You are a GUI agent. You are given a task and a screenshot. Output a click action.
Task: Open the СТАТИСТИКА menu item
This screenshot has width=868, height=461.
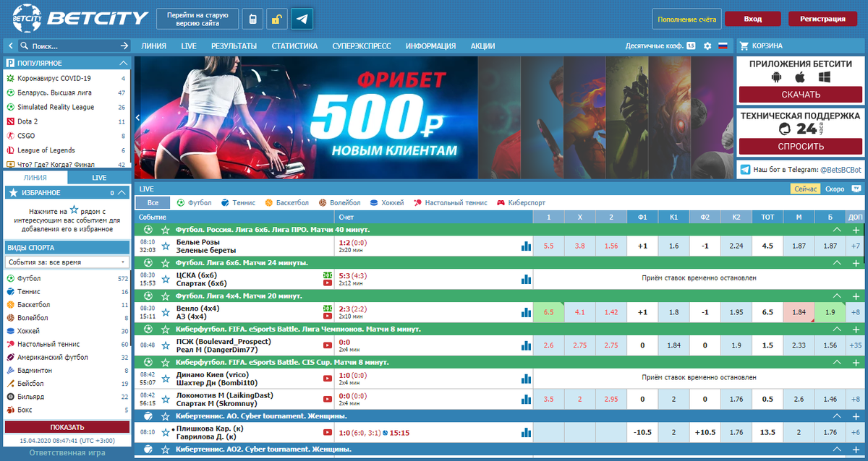(294, 46)
